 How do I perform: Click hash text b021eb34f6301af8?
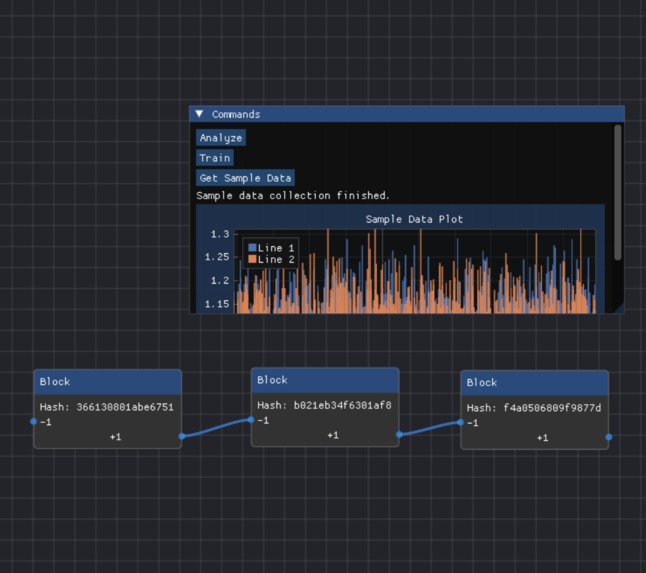click(342, 405)
